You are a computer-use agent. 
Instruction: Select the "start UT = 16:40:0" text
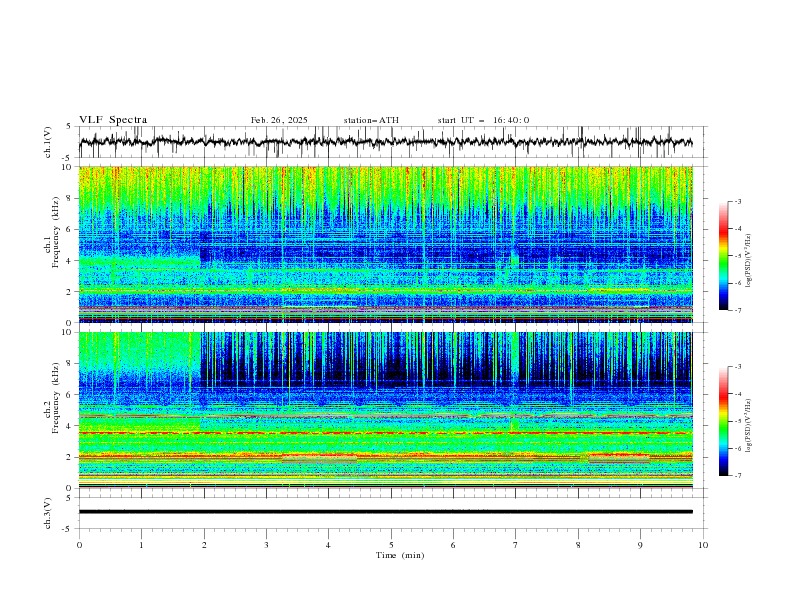(483, 120)
